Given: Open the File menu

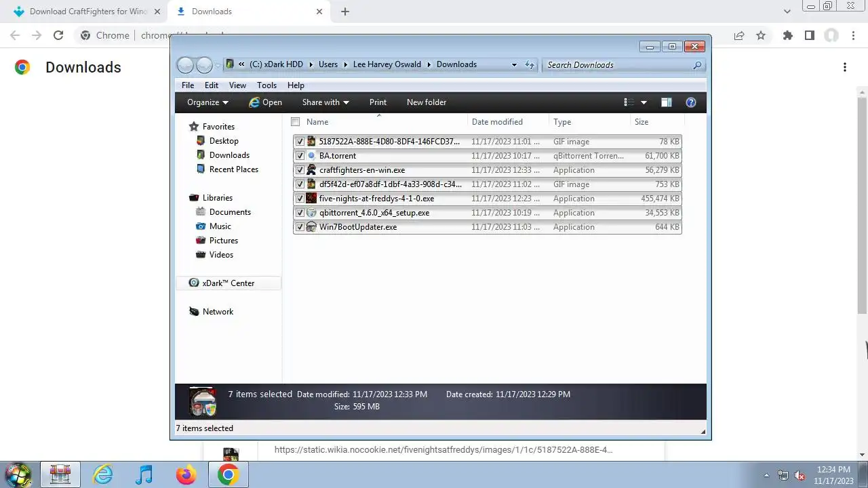Looking at the screenshot, I should point(188,85).
